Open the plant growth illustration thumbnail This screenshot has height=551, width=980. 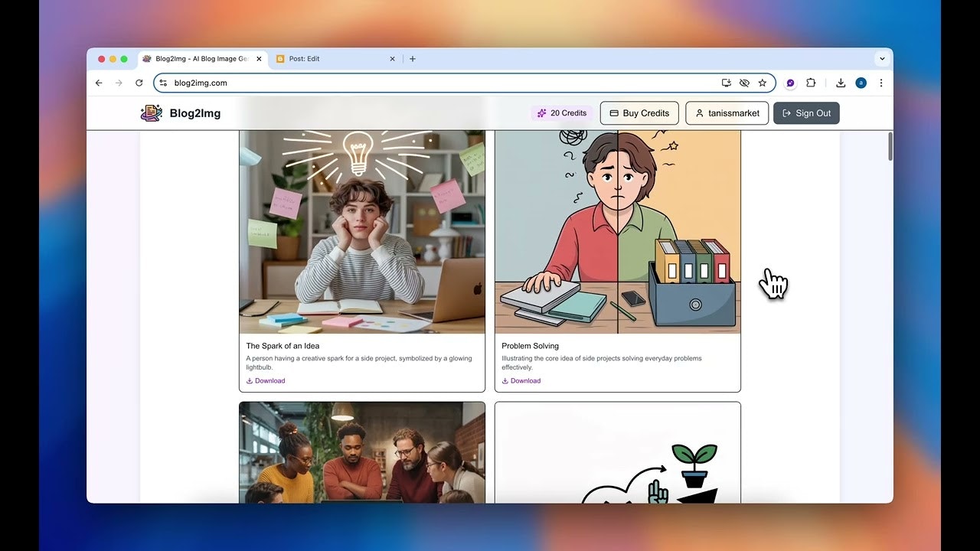(x=618, y=452)
